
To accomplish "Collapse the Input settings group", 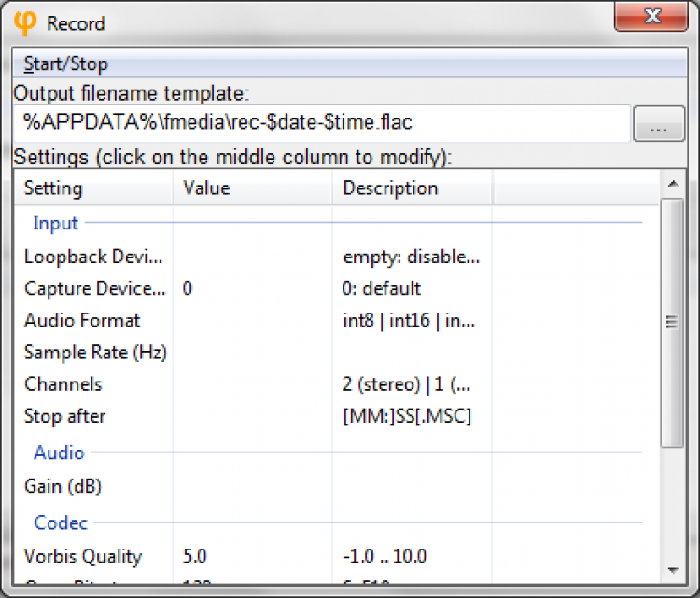I will [x=56, y=223].
